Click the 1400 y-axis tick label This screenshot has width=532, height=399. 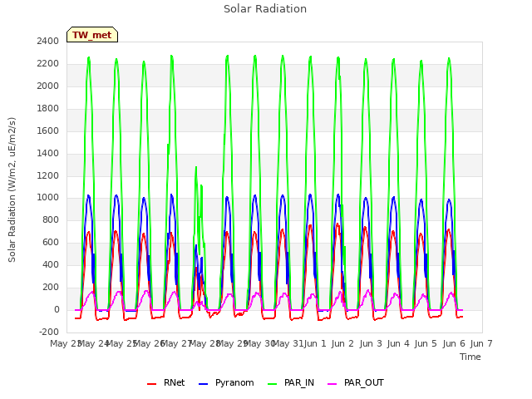[x=48, y=153]
